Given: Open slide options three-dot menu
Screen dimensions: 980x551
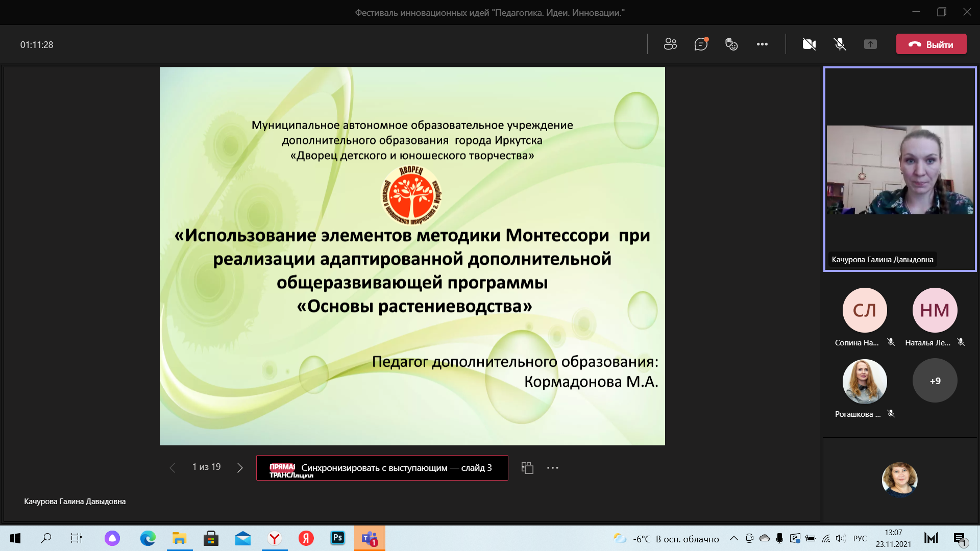Looking at the screenshot, I should 553,468.
